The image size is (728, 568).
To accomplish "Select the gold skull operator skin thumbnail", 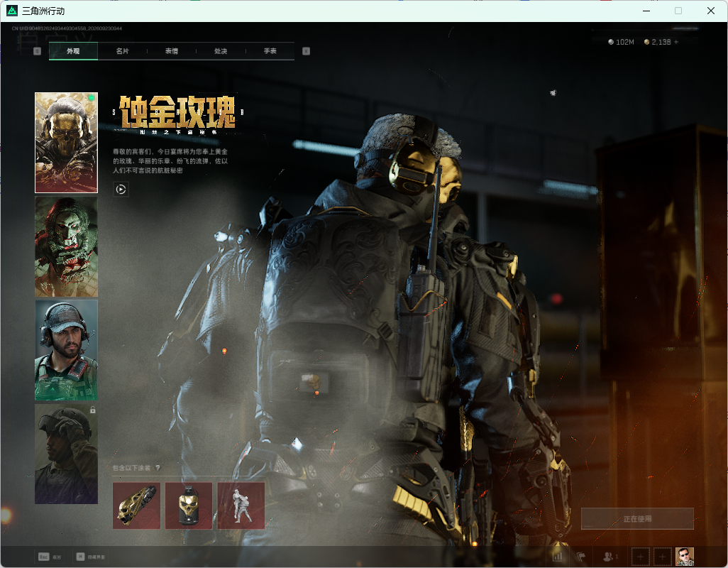I will click(x=67, y=143).
